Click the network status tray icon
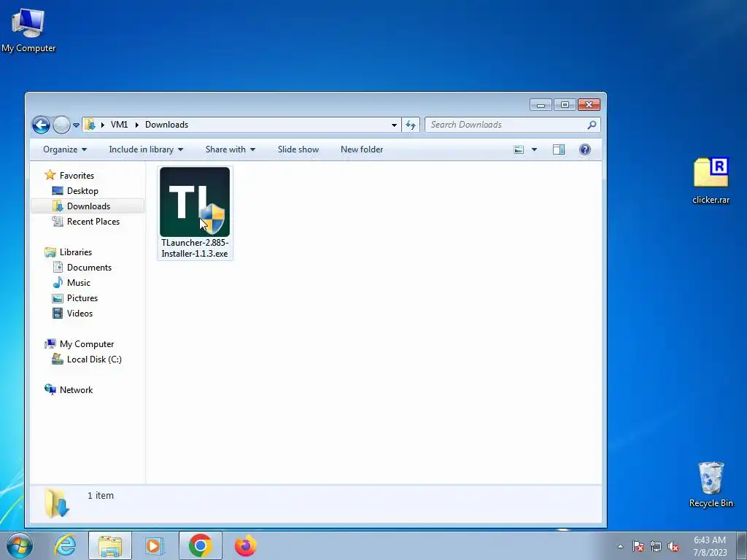Screen dimensions: 747x560 click(656, 546)
